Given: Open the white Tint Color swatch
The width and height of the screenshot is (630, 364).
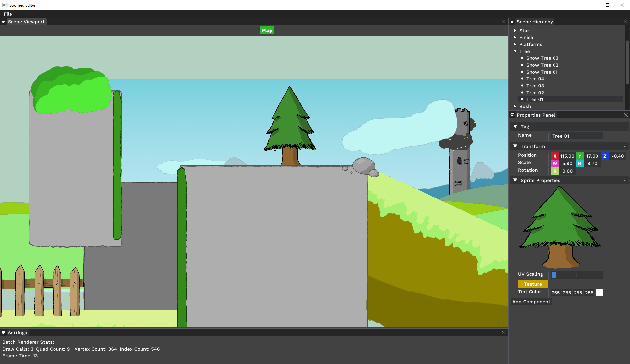Looking at the screenshot, I should point(599,293).
